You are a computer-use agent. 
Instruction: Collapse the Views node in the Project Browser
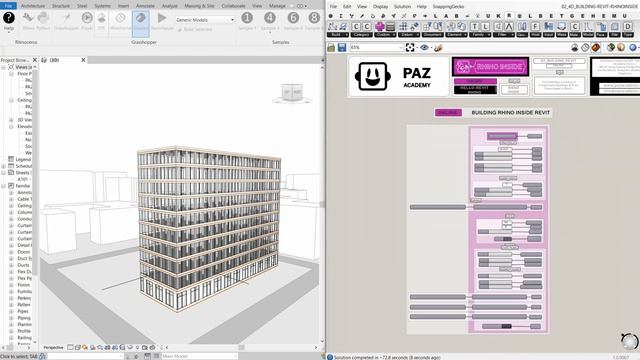click(3, 67)
